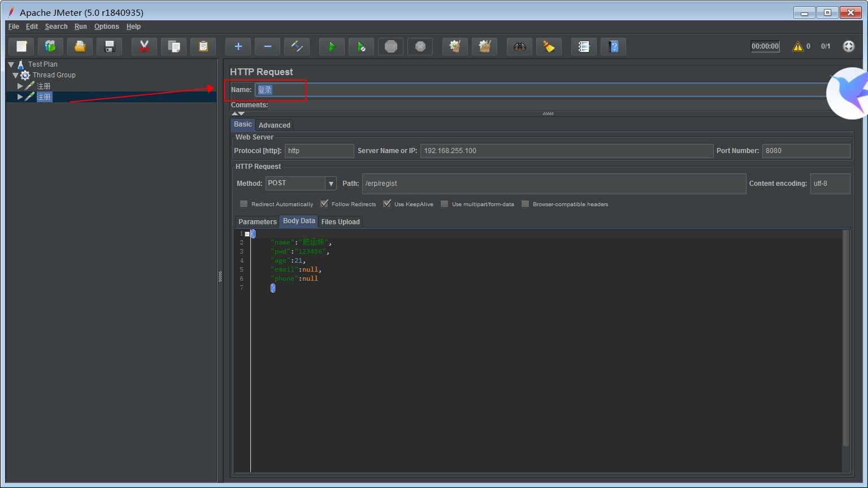This screenshot has width=868, height=488.
Task: Click the Stop test icon
Action: tap(391, 46)
